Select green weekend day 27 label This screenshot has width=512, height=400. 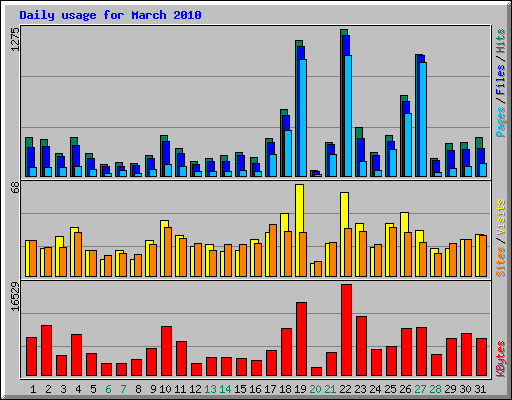point(420,389)
